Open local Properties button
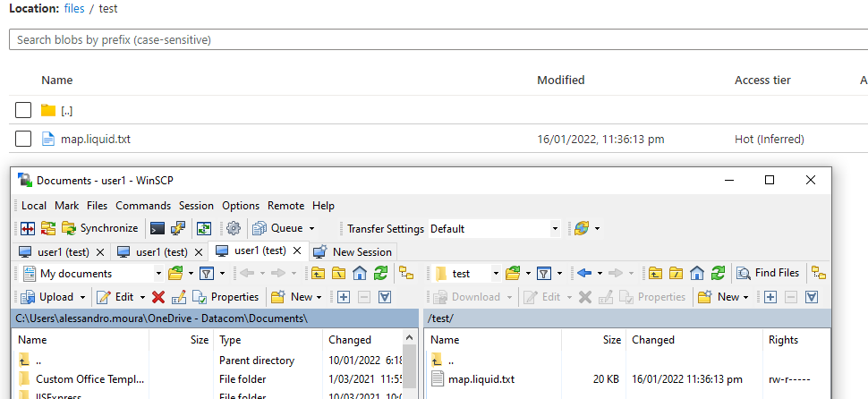This screenshot has width=868, height=399. click(x=226, y=297)
